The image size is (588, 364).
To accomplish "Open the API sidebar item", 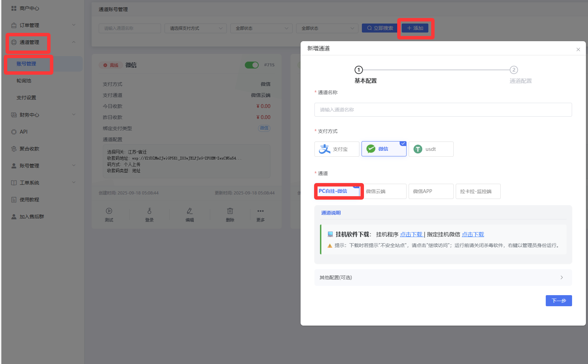I will tap(24, 132).
